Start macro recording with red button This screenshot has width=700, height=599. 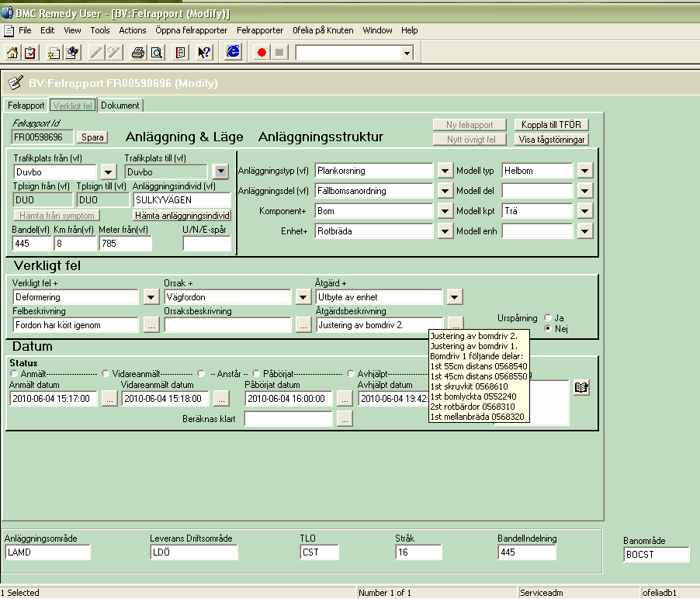pyautogui.click(x=262, y=53)
